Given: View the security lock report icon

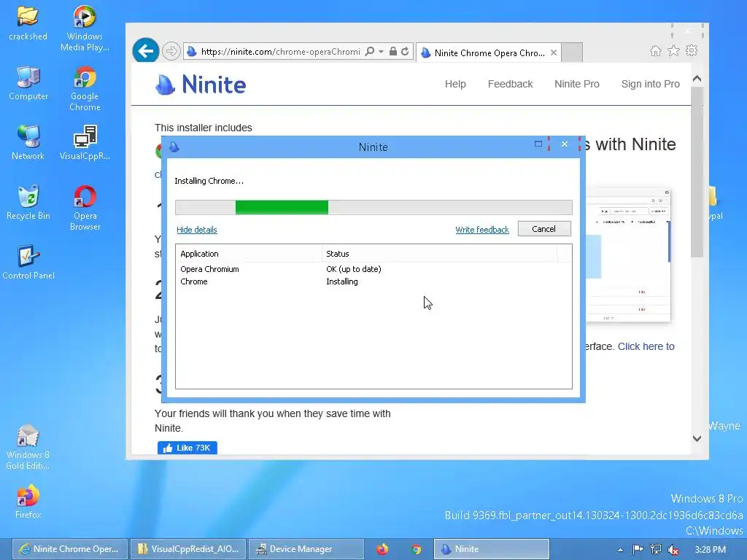Looking at the screenshot, I should (393, 52).
